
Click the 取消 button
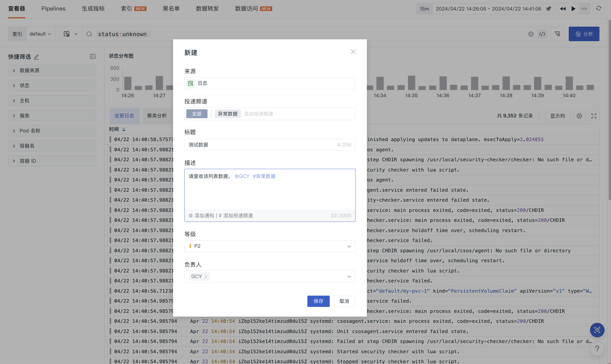[x=344, y=301]
